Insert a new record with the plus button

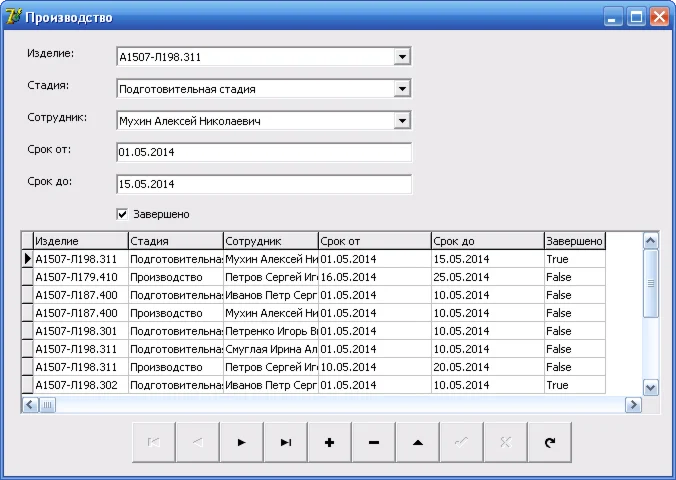click(x=329, y=442)
